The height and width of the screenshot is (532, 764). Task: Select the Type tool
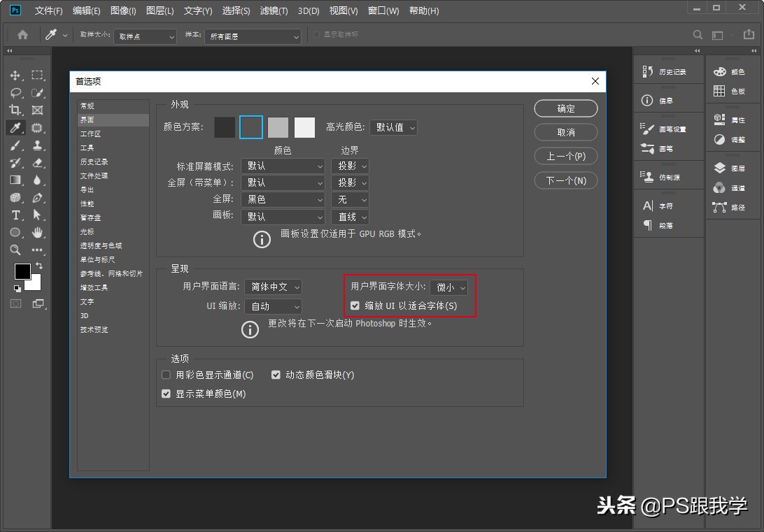pyautogui.click(x=15, y=215)
